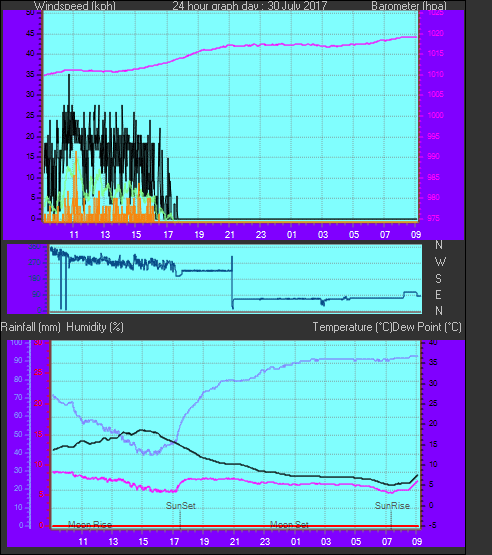Click the Humidity (%) label

coord(95,327)
